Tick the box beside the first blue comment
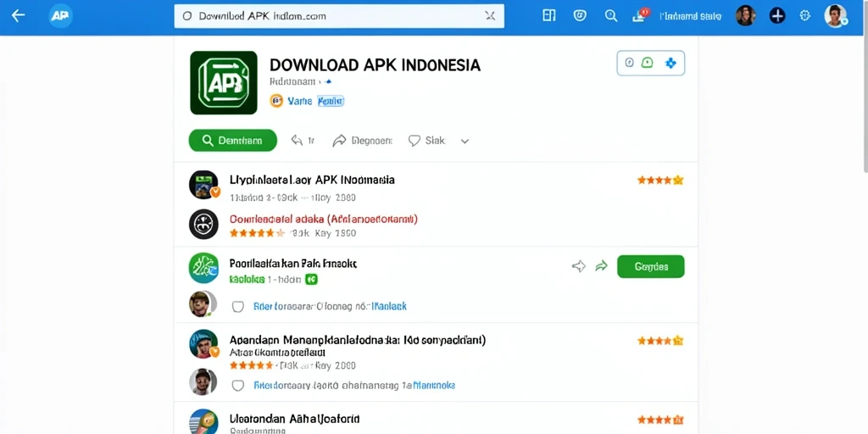Image resolution: width=868 pixels, height=434 pixels. click(238, 306)
